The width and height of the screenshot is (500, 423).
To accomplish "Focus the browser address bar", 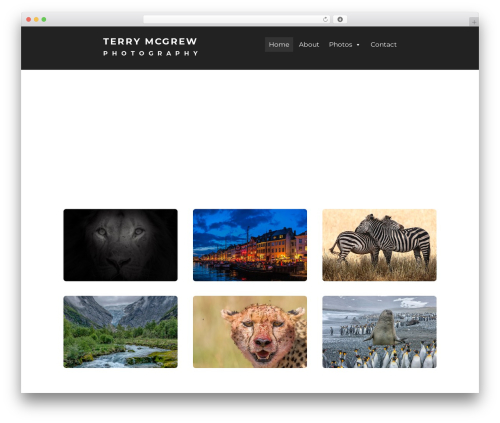I will coord(237,20).
